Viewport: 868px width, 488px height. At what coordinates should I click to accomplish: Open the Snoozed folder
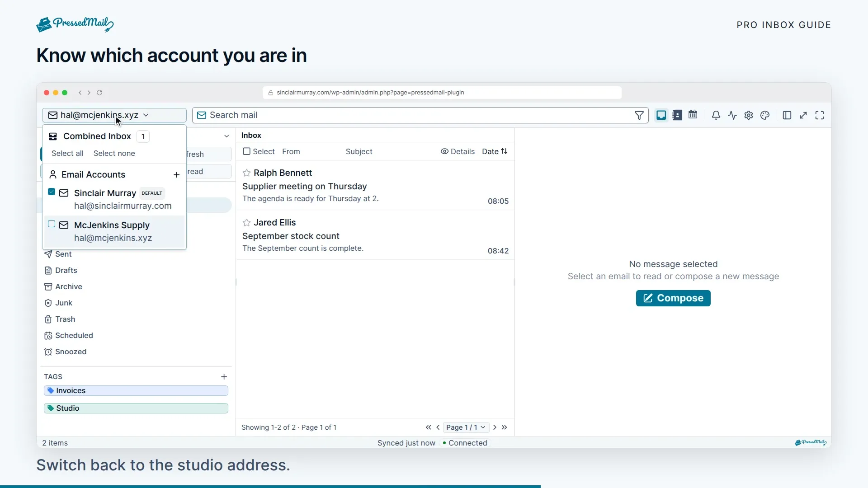(x=66, y=352)
